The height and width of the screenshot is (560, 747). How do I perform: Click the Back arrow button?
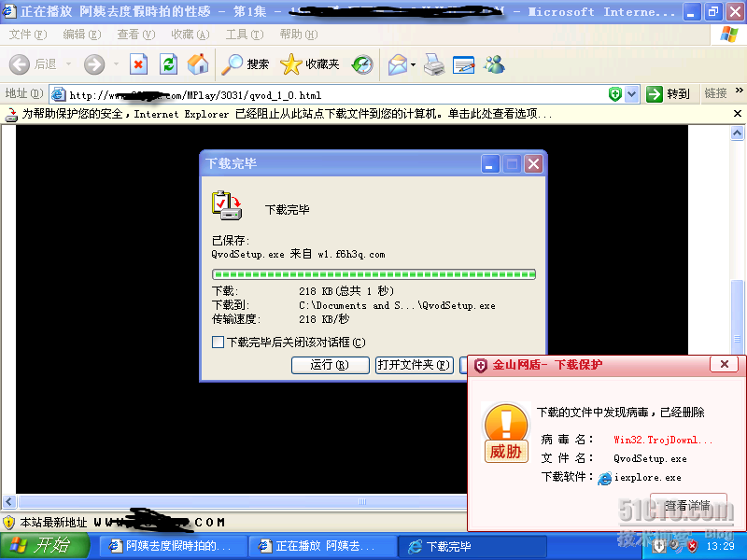click(x=20, y=63)
